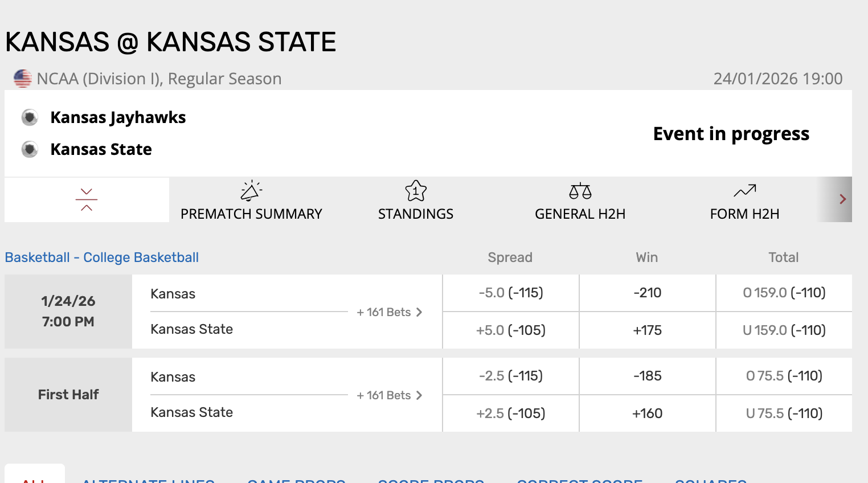Open the General H2H scales icon
The height and width of the screenshot is (483, 868).
pyautogui.click(x=580, y=191)
